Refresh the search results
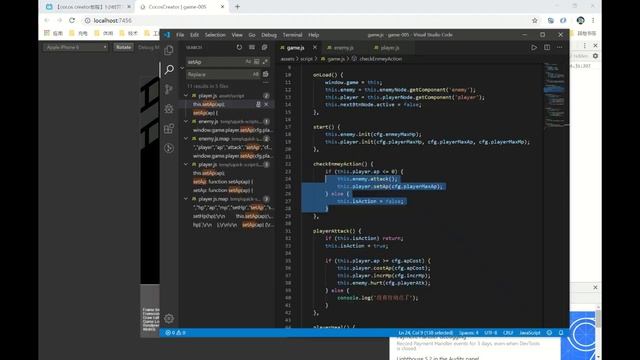 coord(239,47)
